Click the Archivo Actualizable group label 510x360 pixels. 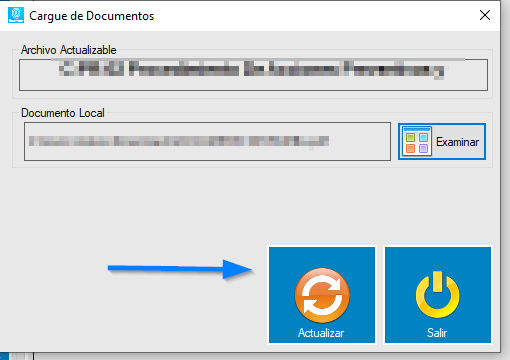(69, 50)
